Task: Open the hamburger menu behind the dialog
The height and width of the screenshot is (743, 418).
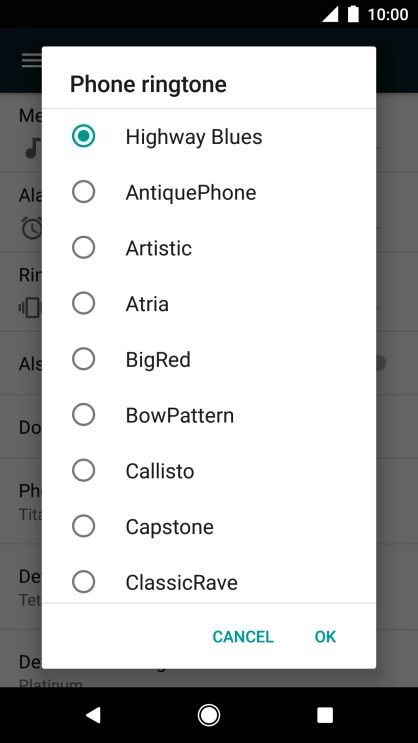Action: coord(31,60)
